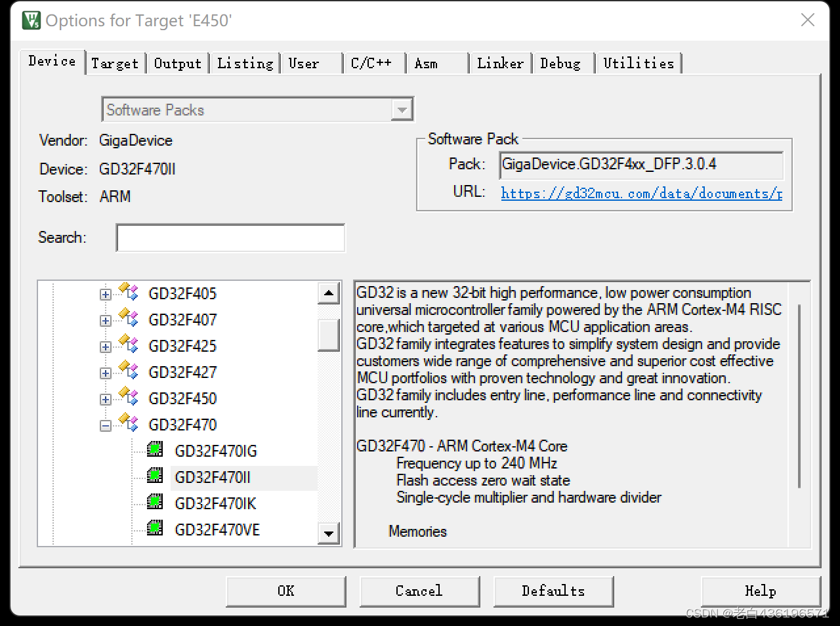Screen dimensions: 840x626
Task: Open the Software Packs dropdown
Action: click(x=402, y=110)
